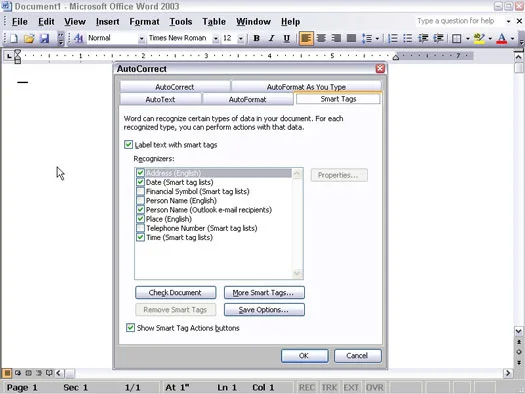Viewport: 525px width, 394px height.
Task: Click the line spacing icon
Action: click(x=367, y=38)
